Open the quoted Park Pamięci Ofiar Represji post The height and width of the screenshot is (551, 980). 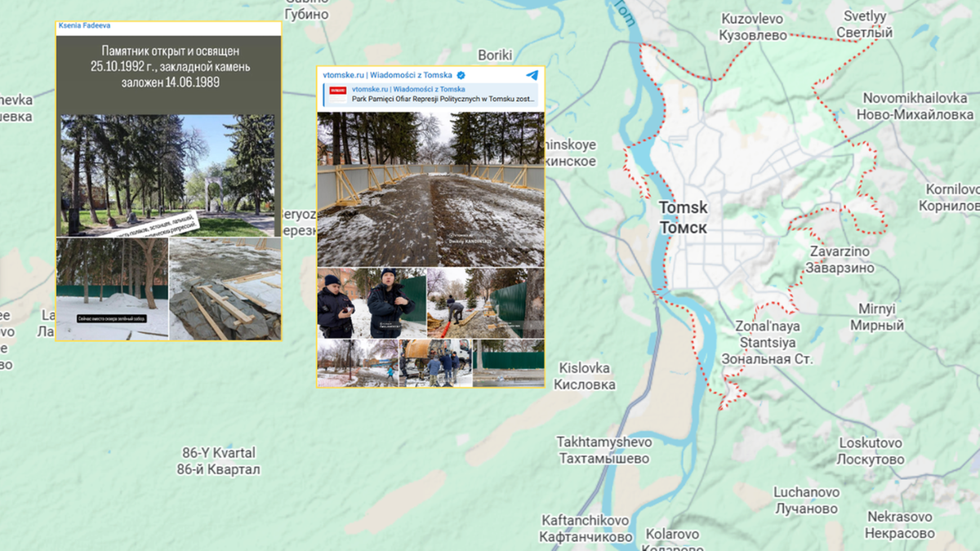click(432, 94)
